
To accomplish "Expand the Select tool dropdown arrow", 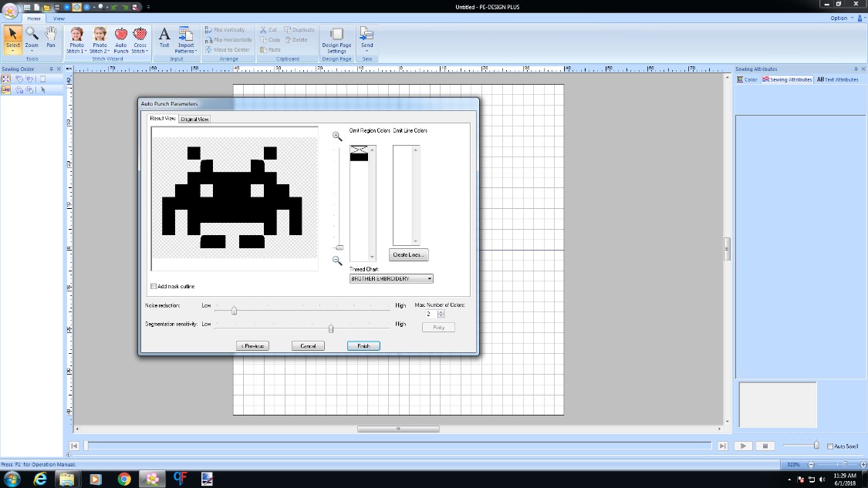I will tap(13, 52).
